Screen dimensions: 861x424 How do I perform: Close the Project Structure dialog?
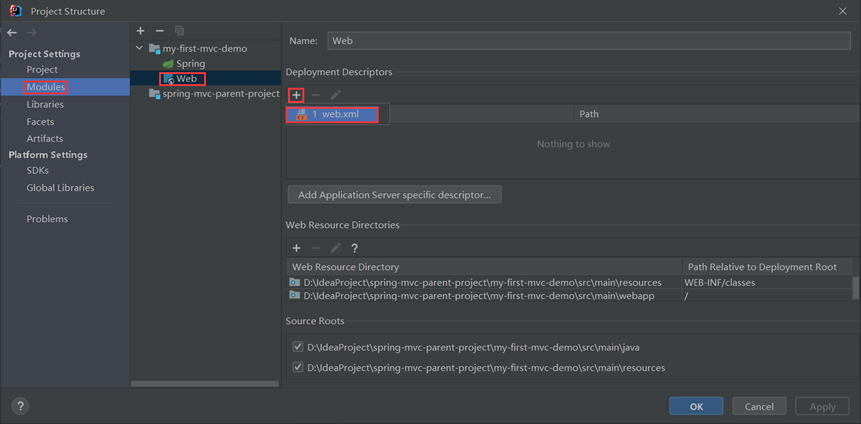click(842, 11)
